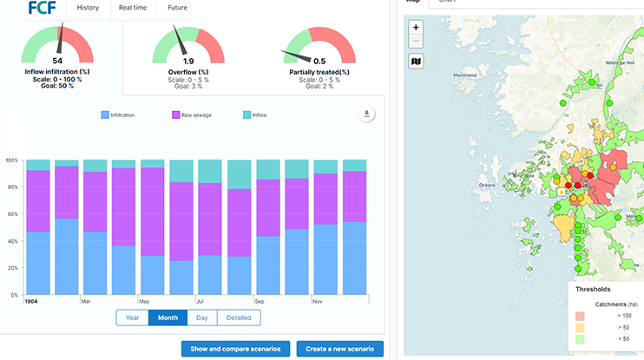This screenshot has height=360, width=644.
Task: Toggle the Raw sewage legend series
Action: point(199,115)
